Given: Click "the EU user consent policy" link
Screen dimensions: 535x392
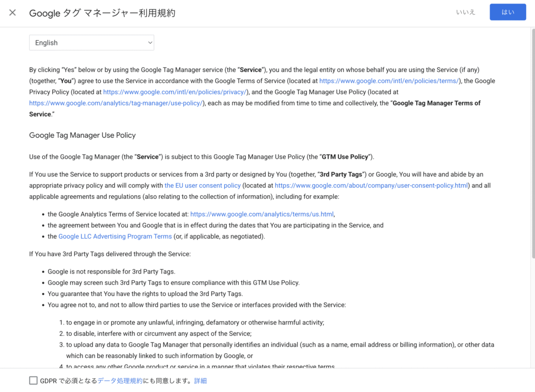Looking at the screenshot, I should click(x=203, y=185).
